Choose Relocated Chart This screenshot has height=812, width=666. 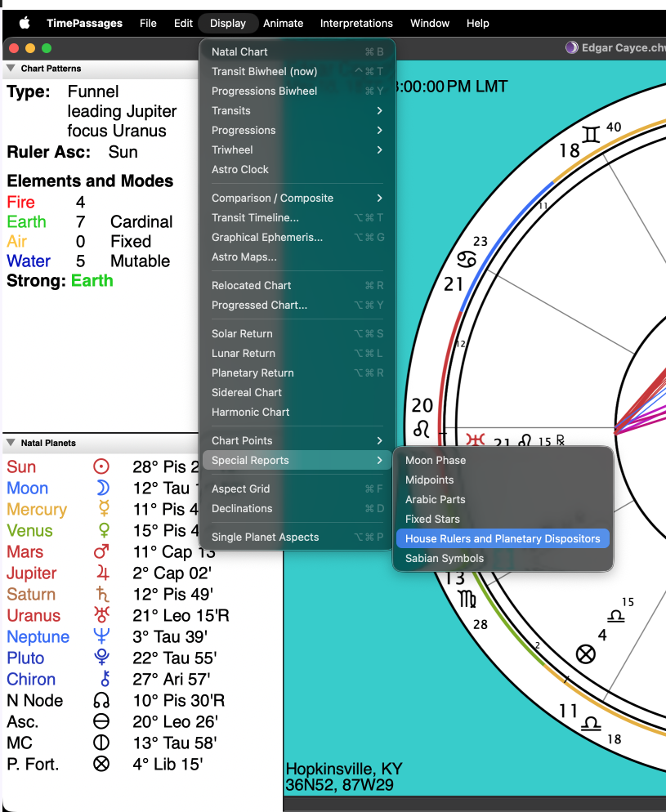(x=297, y=286)
